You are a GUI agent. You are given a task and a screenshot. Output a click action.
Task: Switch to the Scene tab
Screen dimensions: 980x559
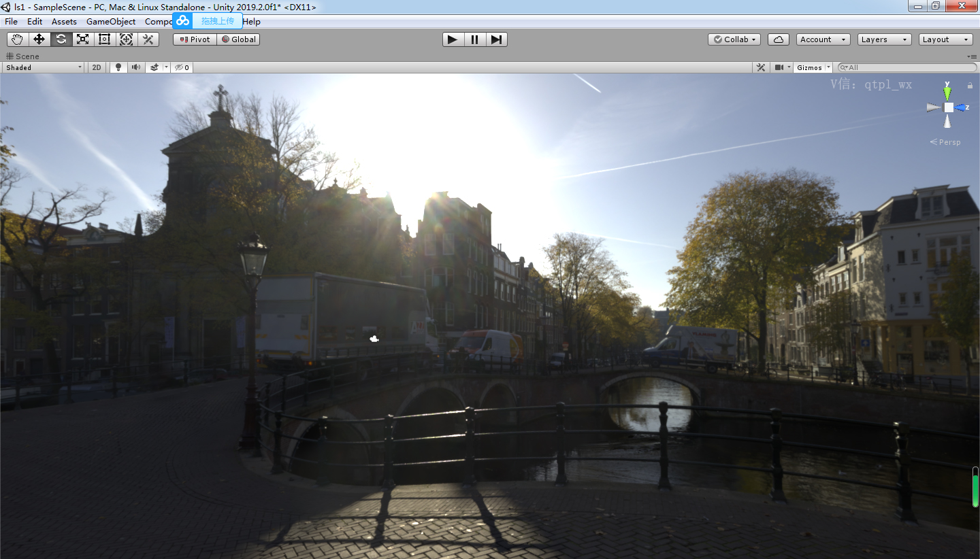coord(22,56)
